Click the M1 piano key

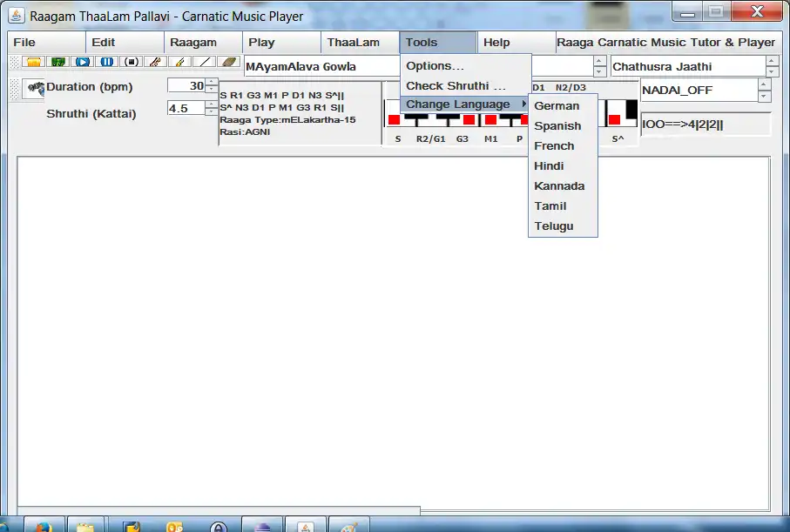490,119
